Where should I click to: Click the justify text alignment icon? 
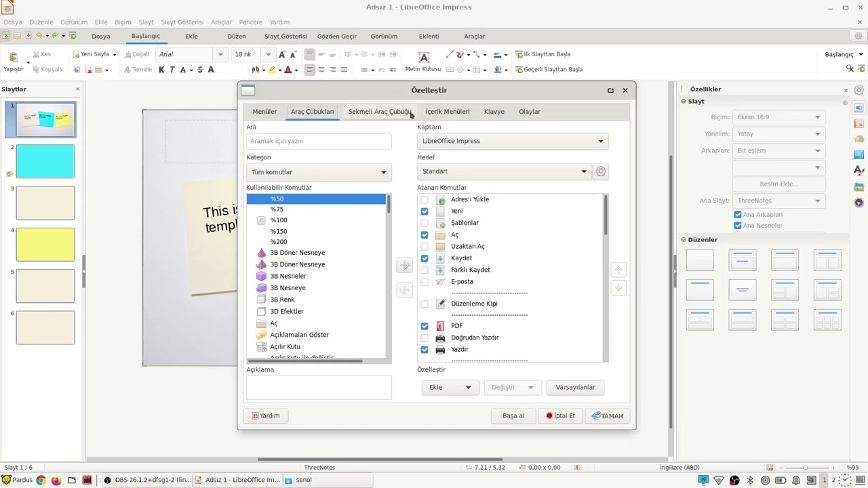[344, 70]
